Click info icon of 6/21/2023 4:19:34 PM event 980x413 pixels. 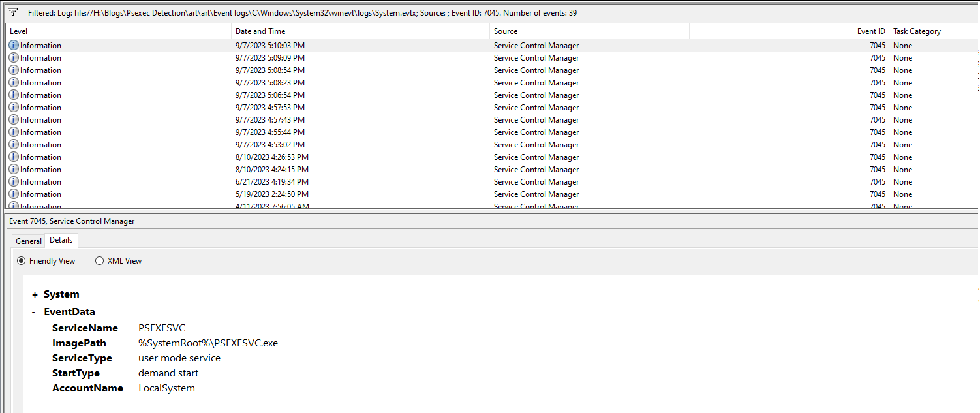(x=14, y=182)
